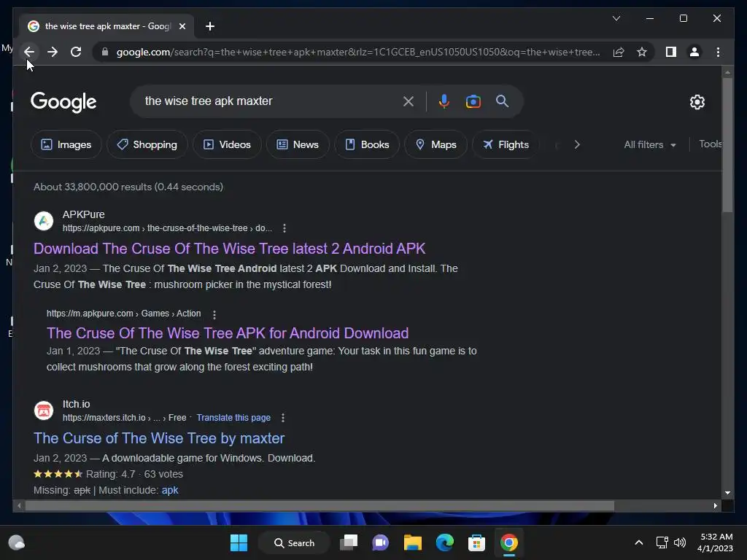
Task: Open a new browser tab
Action: tap(210, 26)
